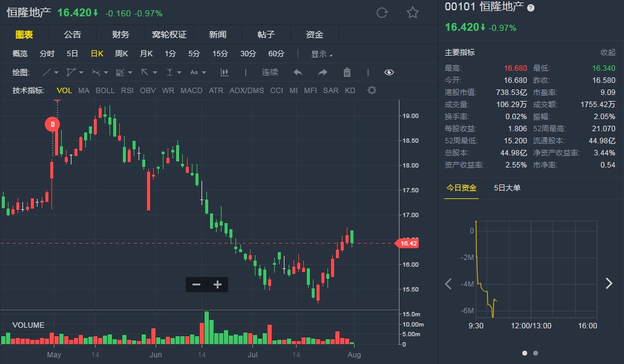Click the refresh icon beside the stock price
Image resolution: width=624 pixels, height=364 pixels.
pyautogui.click(x=382, y=13)
